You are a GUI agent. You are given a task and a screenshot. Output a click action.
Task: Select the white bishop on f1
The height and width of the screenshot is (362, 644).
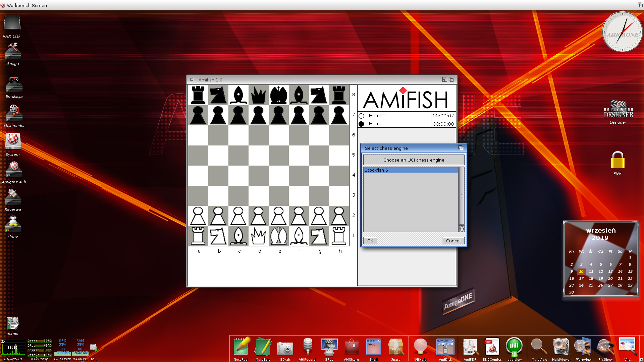[x=299, y=236]
